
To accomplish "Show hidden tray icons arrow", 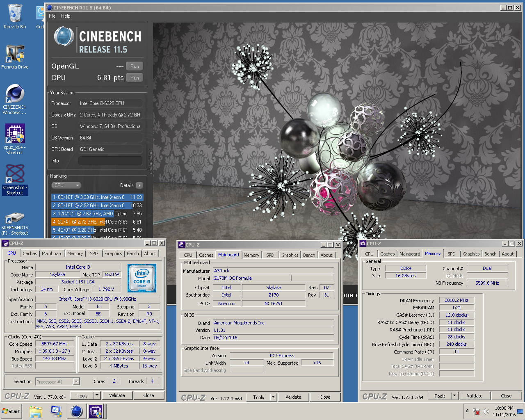I will pyautogui.click(x=467, y=411).
